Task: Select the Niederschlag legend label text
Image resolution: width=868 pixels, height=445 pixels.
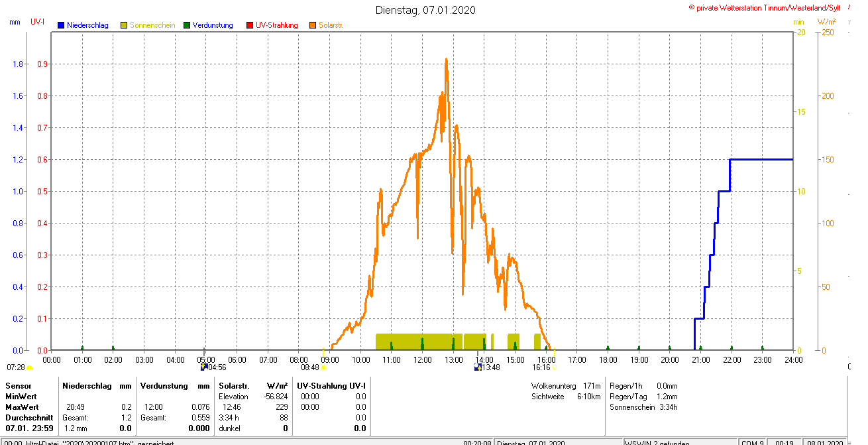Action: (87, 25)
